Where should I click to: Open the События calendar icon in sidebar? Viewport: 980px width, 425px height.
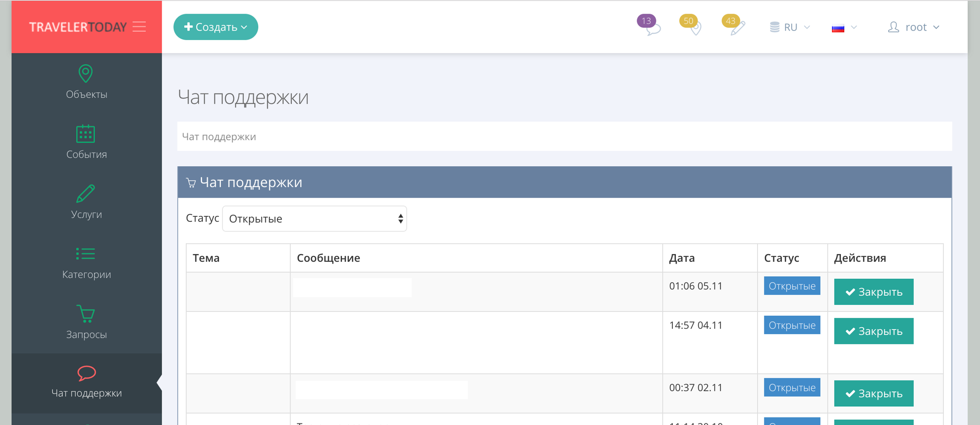(x=86, y=134)
